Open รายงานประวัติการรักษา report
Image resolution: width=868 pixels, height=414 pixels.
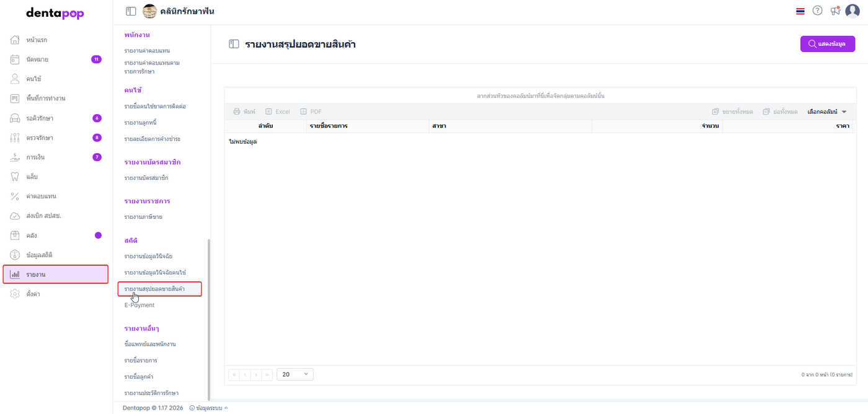(151, 393)
